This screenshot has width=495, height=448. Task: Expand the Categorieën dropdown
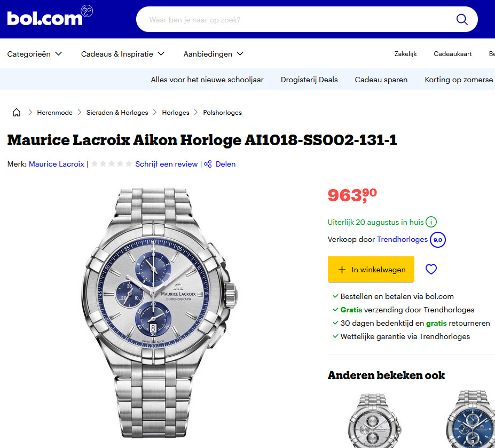click(x=34, y=54)
